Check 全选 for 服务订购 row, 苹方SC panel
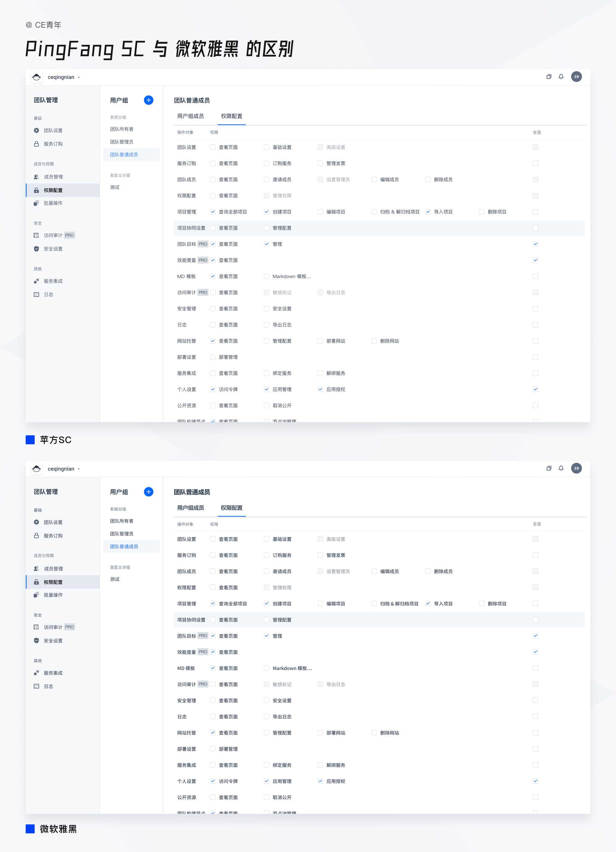Viewport: 616px width, 852px height. [x=536, y=163]
